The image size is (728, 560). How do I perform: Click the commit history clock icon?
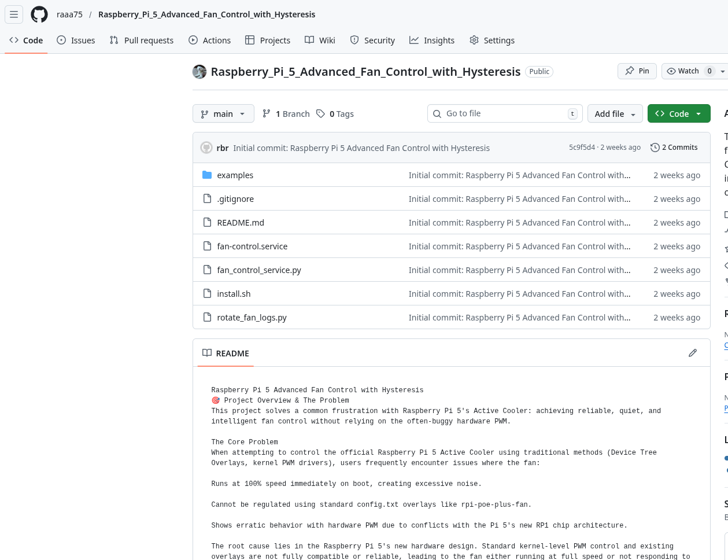(x=655, y=148)
